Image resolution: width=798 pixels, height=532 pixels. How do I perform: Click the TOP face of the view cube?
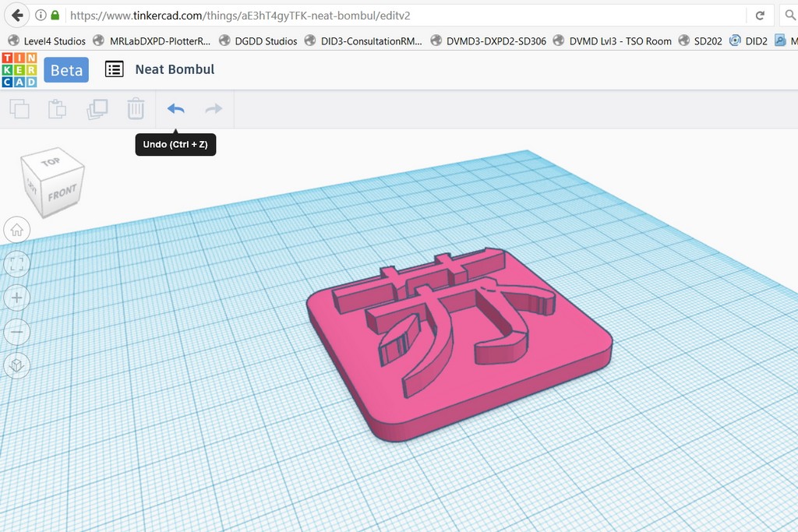51,161
